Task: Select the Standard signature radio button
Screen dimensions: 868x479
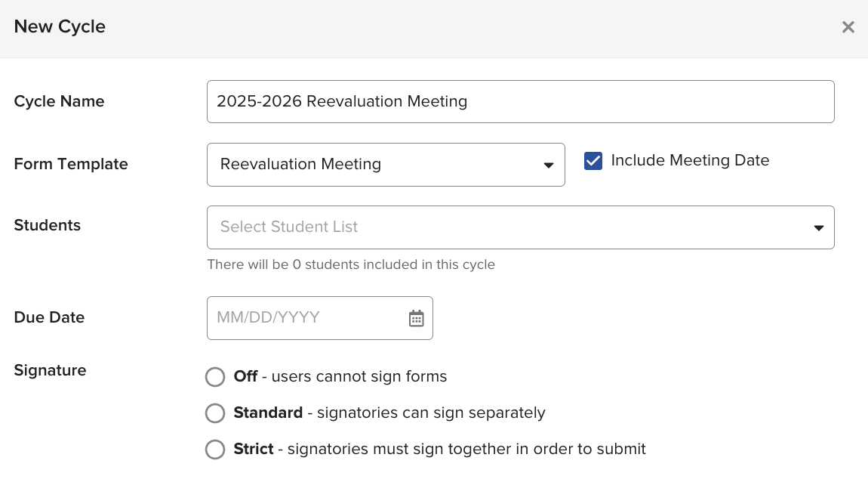Action: [x=215, y=413]
